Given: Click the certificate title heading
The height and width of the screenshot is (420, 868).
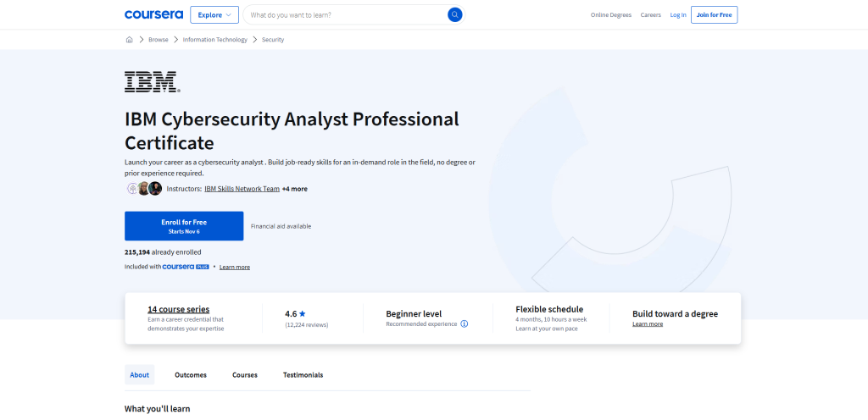Looking at the screenshot, I should (x=292, y=130).
